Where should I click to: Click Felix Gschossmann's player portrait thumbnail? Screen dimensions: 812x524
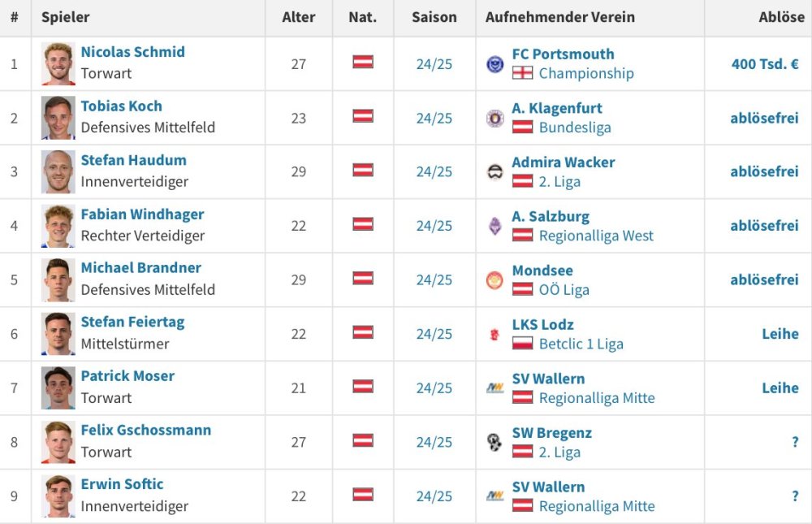(58, 442)
